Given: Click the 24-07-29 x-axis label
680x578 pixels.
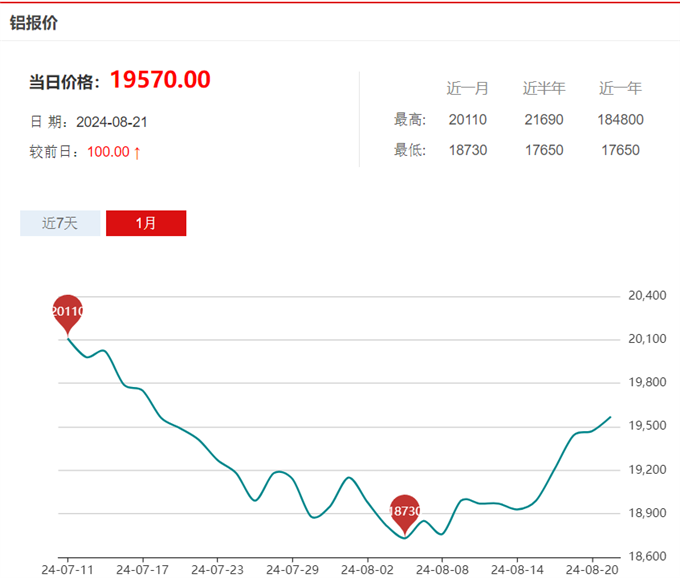Looking at the screenshot, I should (x=292, y=570).
